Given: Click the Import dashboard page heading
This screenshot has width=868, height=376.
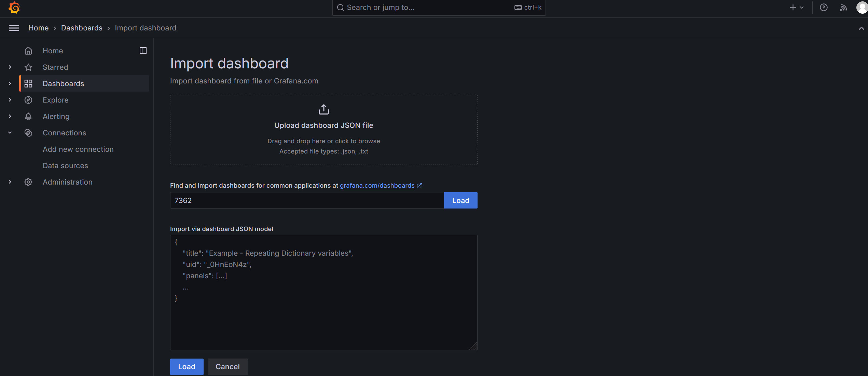Looking at the screenshot, I should click(229, 64).
